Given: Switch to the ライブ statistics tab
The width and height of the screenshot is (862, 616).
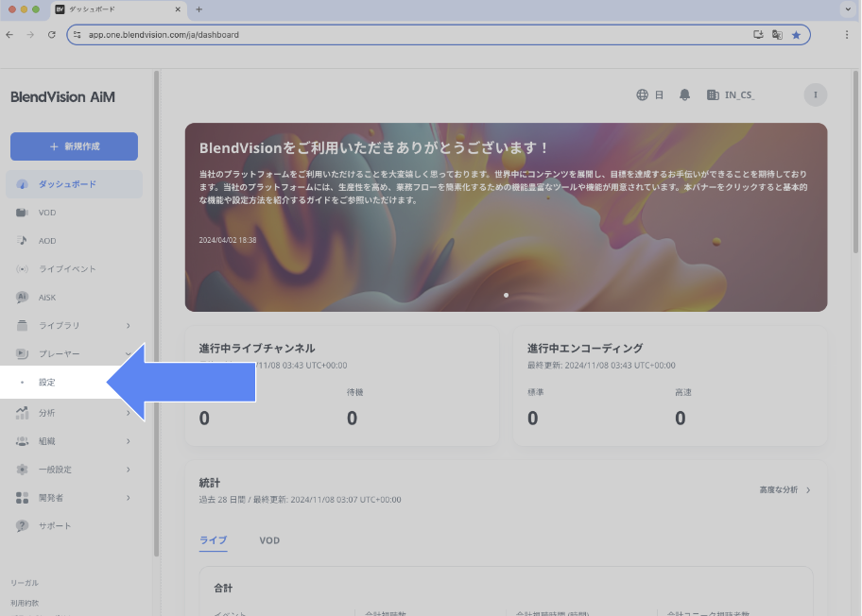Looking at the screenshot, I should point(214,540).
